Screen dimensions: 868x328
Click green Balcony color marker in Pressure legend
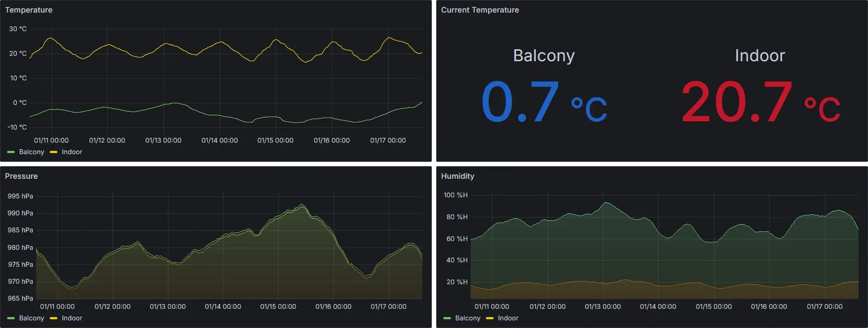point(11,318)
